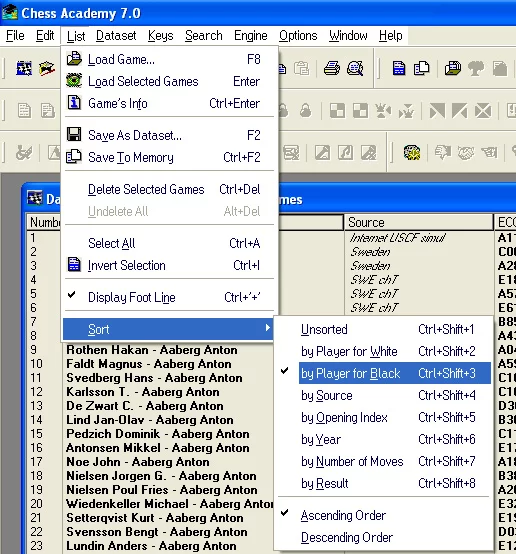516x554 pixels.
Task: Choose Save To Memory menu item
Action: [170, 157]
